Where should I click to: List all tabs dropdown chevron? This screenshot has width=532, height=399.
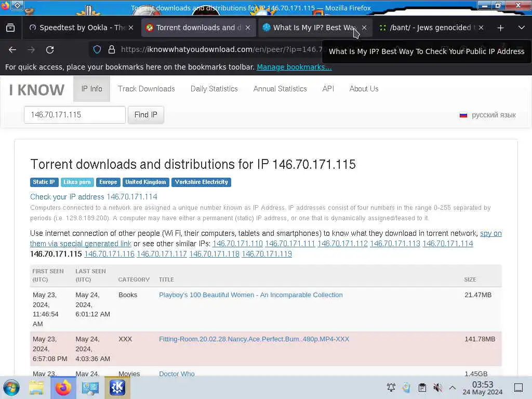coord(522,28)
